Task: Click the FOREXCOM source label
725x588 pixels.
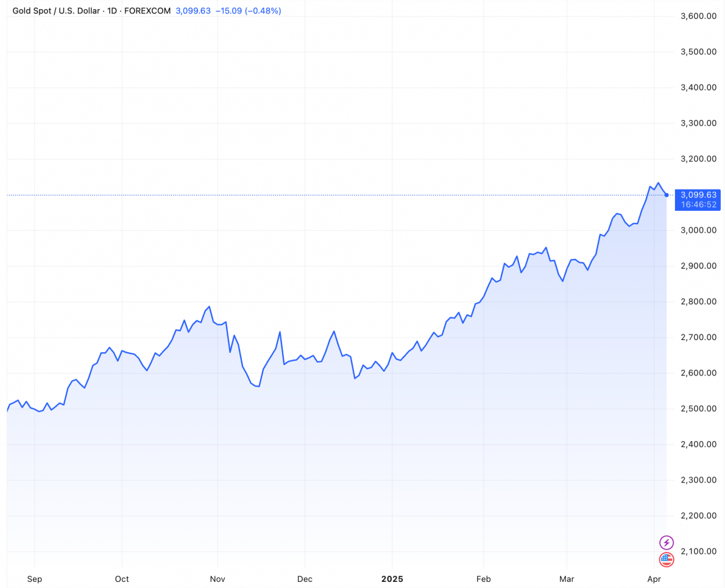Action: point(147,11)
